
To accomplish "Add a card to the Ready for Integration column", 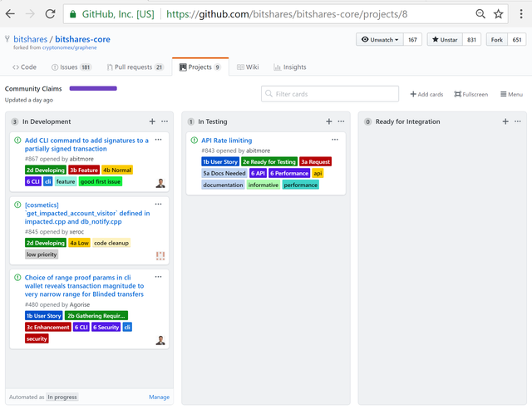I will click(x=505, y=121).
